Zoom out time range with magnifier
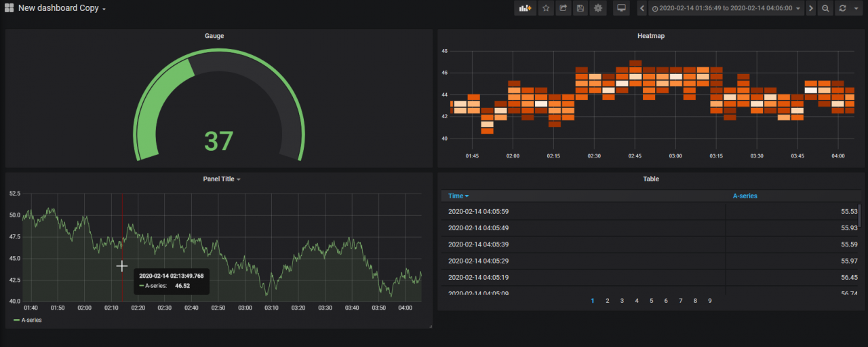The height and width of the screenshot is (347, 868). coord(825,8)
